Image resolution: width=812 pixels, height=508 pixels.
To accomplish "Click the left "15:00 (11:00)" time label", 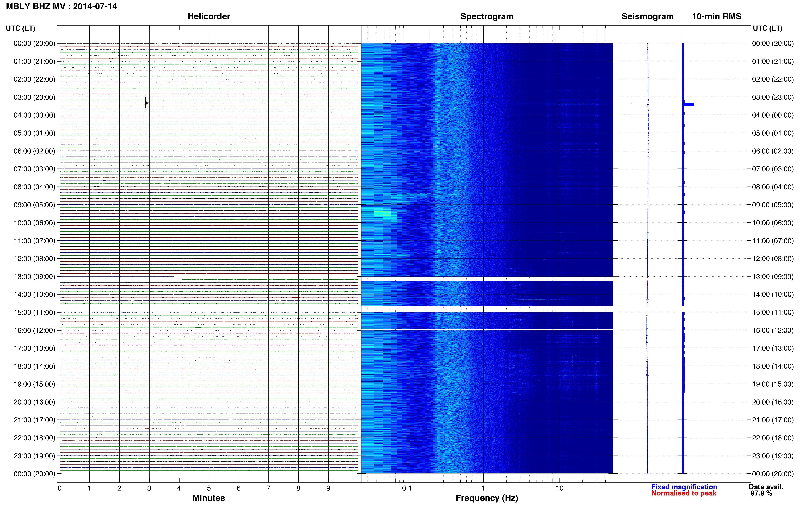I will point(34,312).
